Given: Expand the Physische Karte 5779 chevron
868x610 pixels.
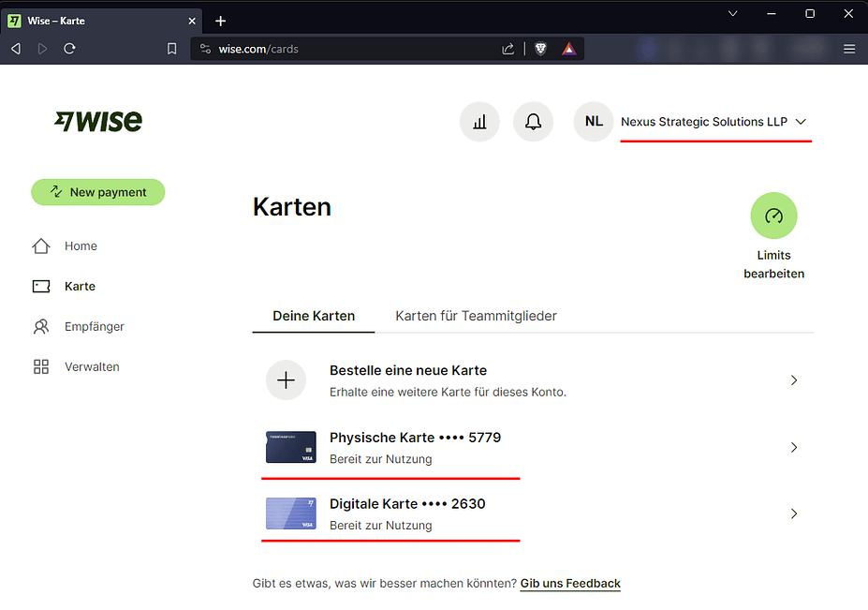Looking at the screenshot, I should (x=793, y=448).
